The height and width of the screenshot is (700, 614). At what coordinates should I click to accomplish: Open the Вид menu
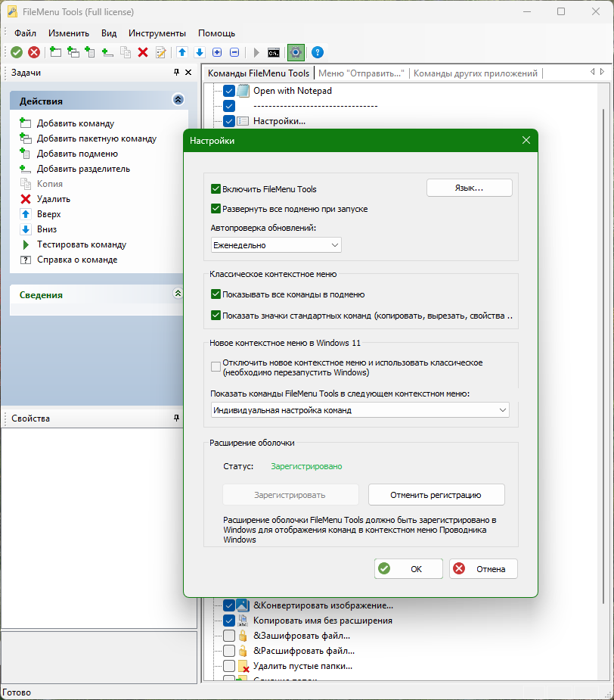point(109,33)
